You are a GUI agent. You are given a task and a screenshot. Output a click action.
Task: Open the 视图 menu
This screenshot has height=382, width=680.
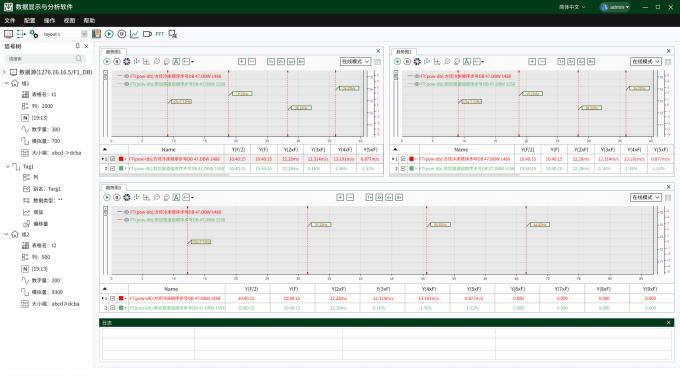point(69,20)
